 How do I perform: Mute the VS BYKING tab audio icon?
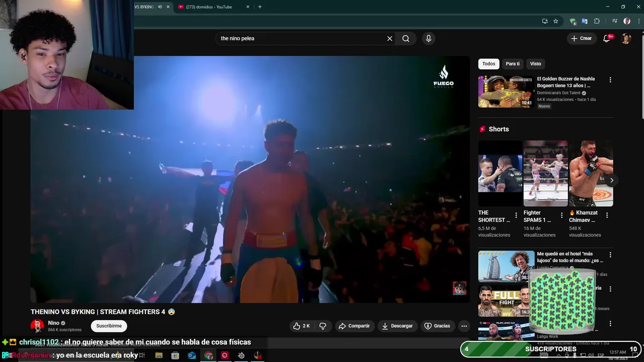pos(160,7)
